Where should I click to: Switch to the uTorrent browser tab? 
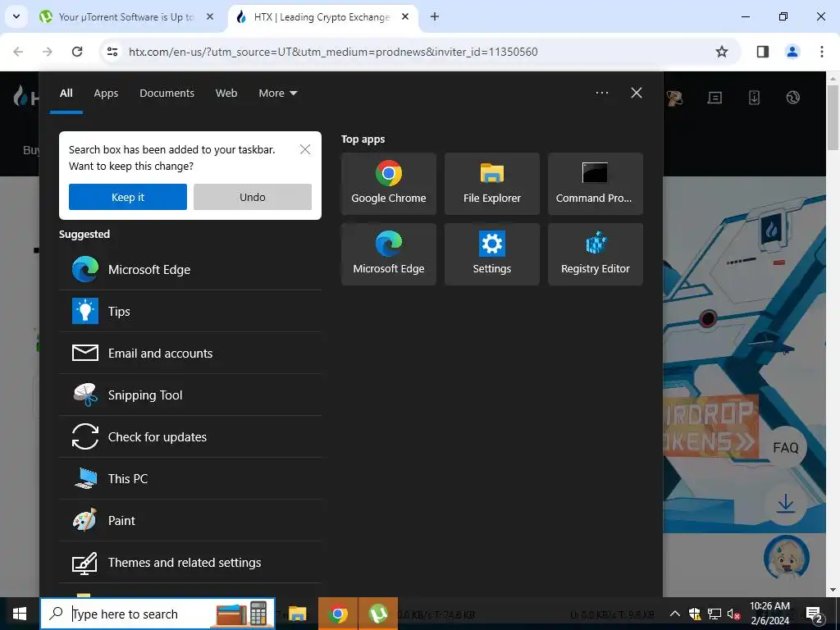coord(126,16)
